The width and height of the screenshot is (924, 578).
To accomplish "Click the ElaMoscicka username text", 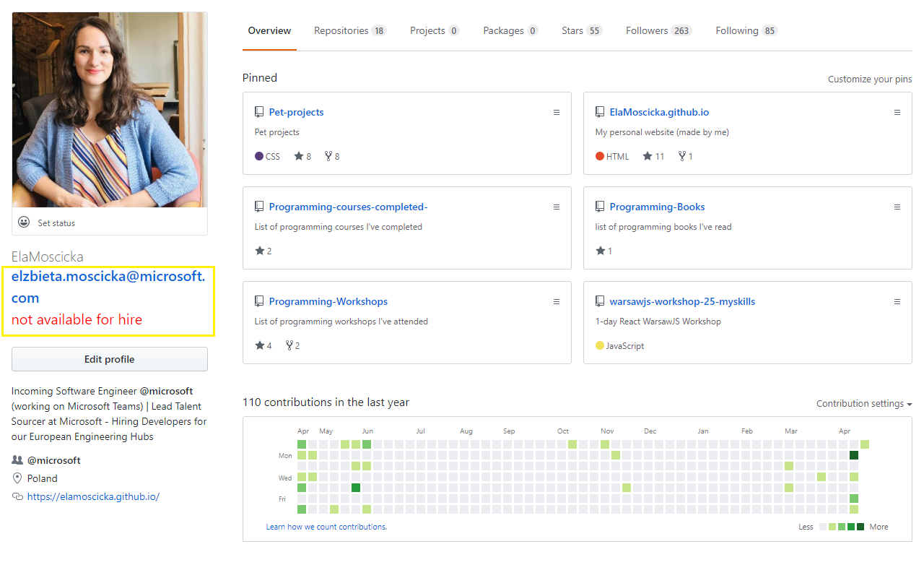I will tap(48, 256).
